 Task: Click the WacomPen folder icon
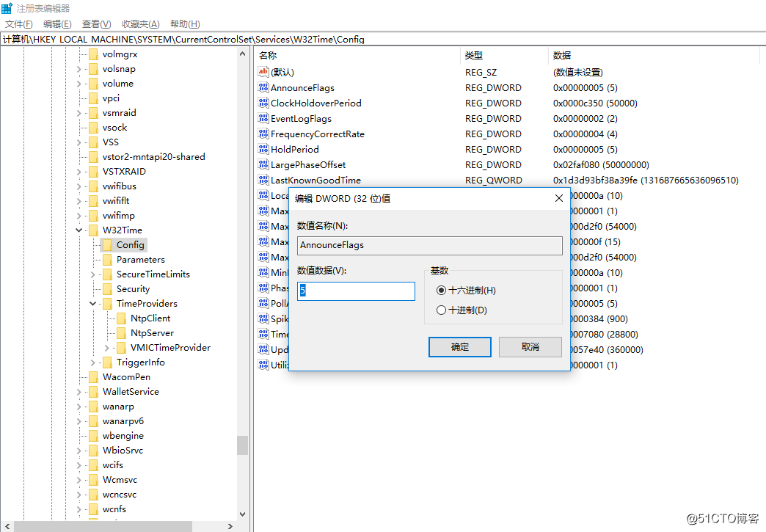click(x=94, y=377)
